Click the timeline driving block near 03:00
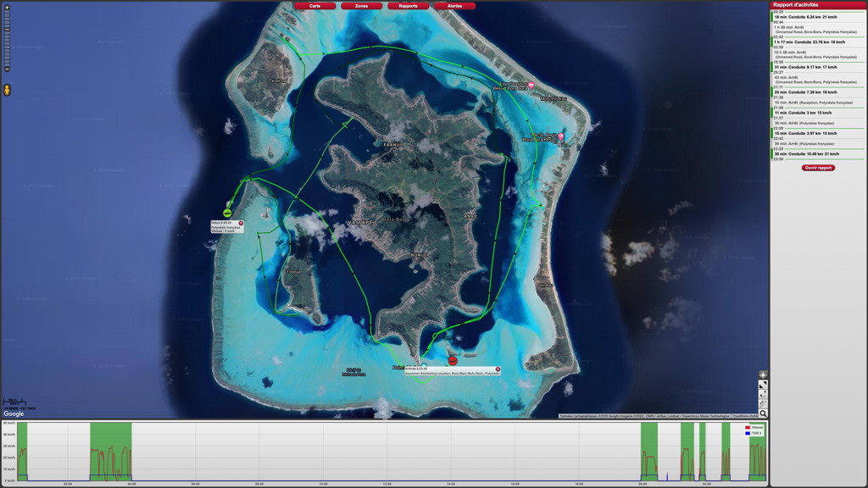Image resolution: width=868 pixels, height=488 pixels. point(111,451)
